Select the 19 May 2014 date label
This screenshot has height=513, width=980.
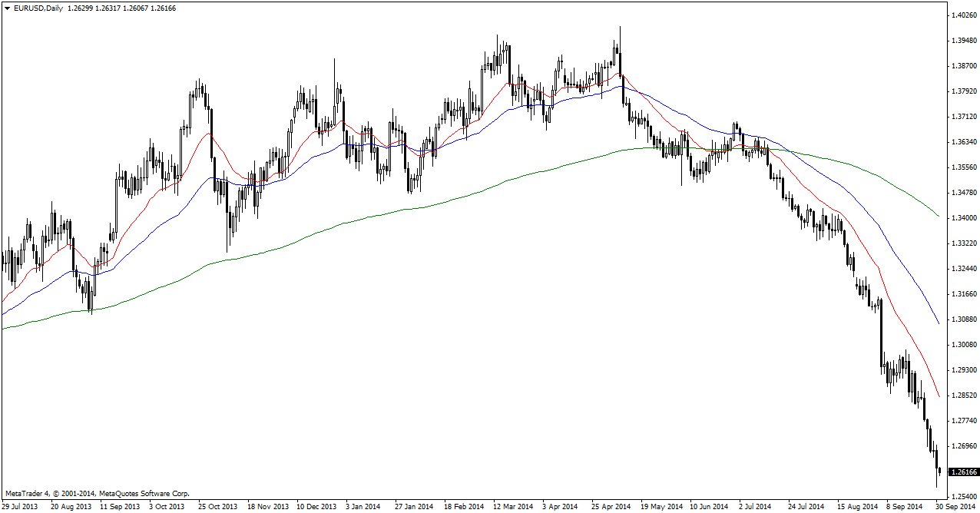[x=662, y=507]
